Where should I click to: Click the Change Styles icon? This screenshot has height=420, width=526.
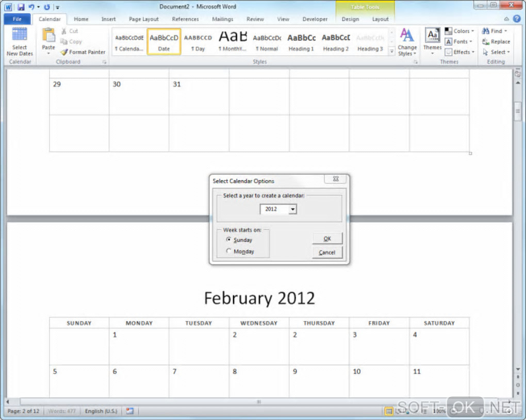[407, 36]
